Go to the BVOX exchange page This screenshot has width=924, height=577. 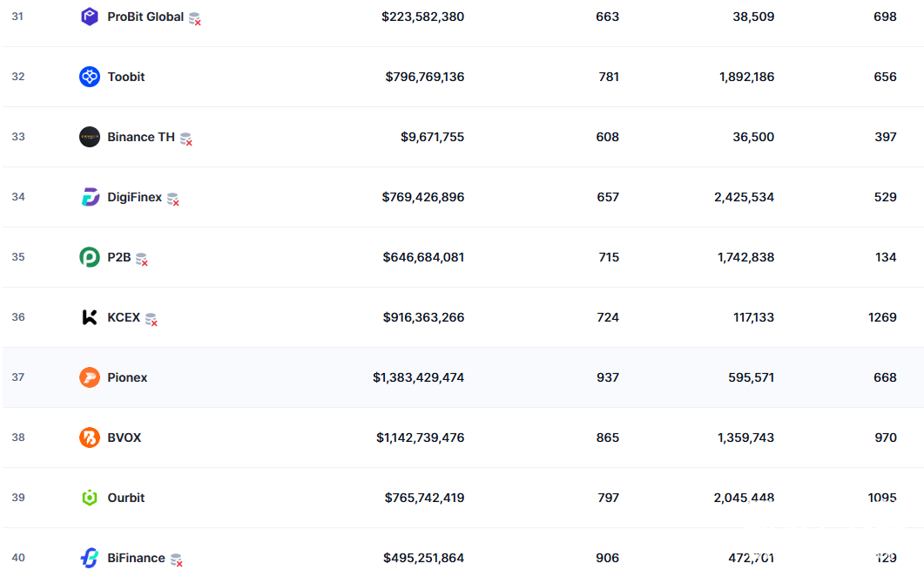tap(125, 438)
